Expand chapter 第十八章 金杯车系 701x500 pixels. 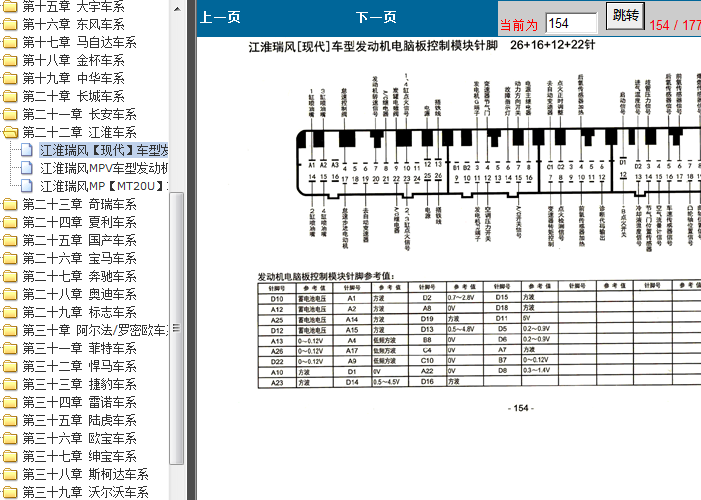click(x=73, y=60)
